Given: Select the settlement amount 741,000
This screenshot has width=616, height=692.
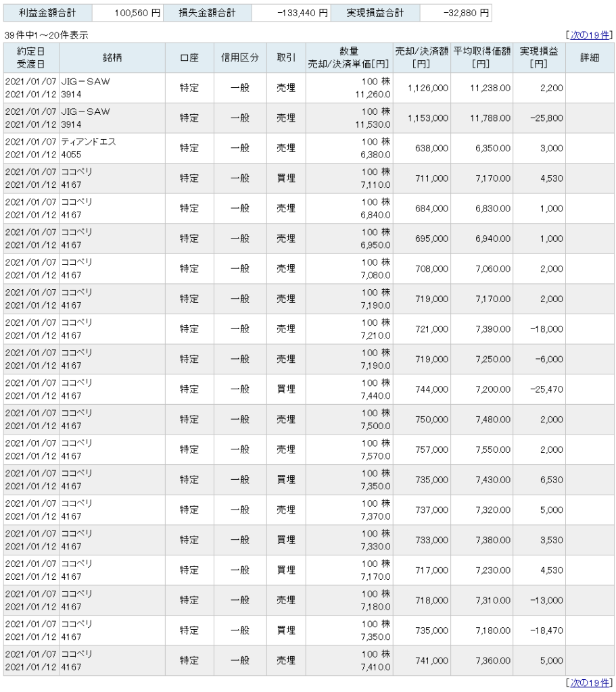Looking at the screenshot, I should click(x=431, y=661).
